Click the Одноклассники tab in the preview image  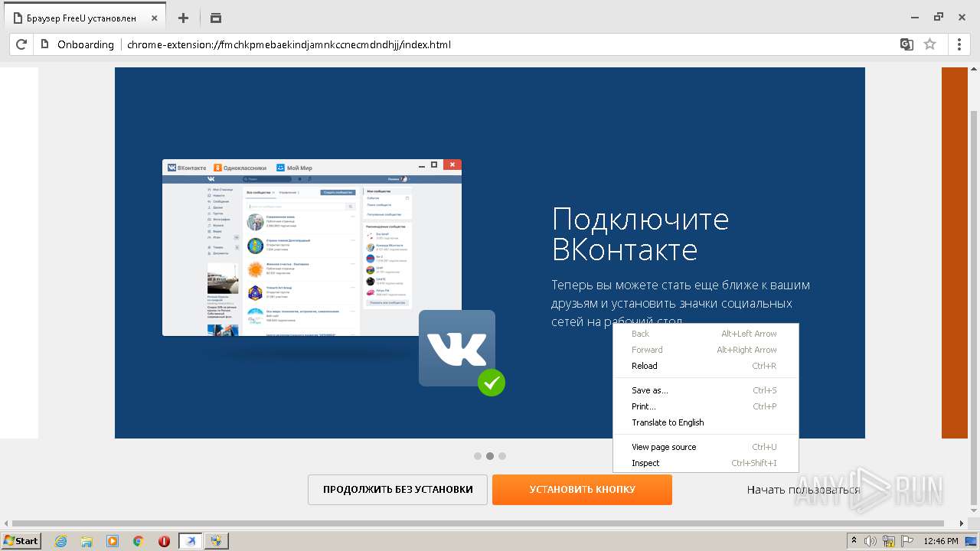[x=240, y=168]
